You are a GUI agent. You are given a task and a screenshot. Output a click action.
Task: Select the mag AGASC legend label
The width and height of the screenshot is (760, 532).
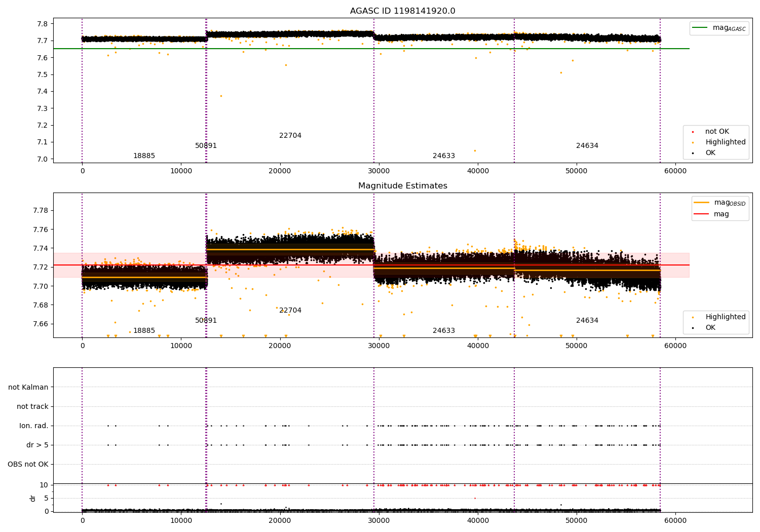(x=729, y=28)
